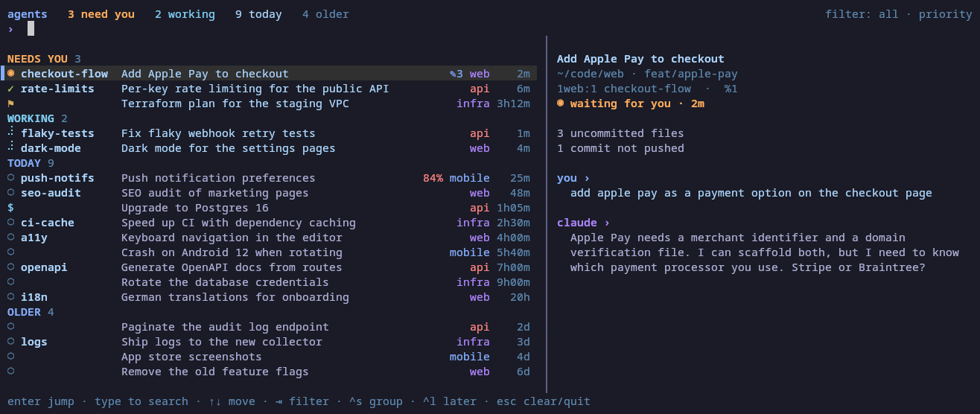980x414 pixels.
Task: Click the '^l later' footer hint
Action: pyautogui.click(x=450, y=401)
